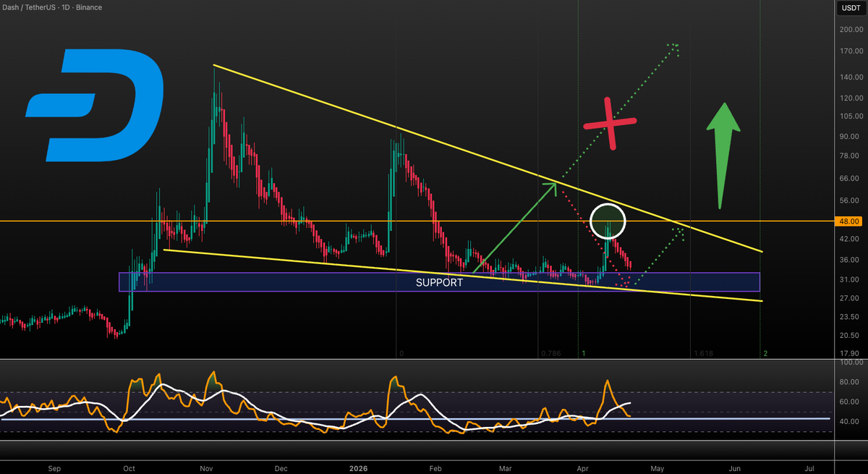Click the Jun label on time axis

pos(734,467)
